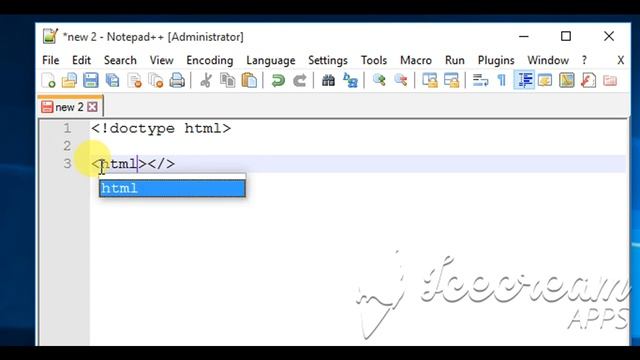Open the File menu

[51, 60]
